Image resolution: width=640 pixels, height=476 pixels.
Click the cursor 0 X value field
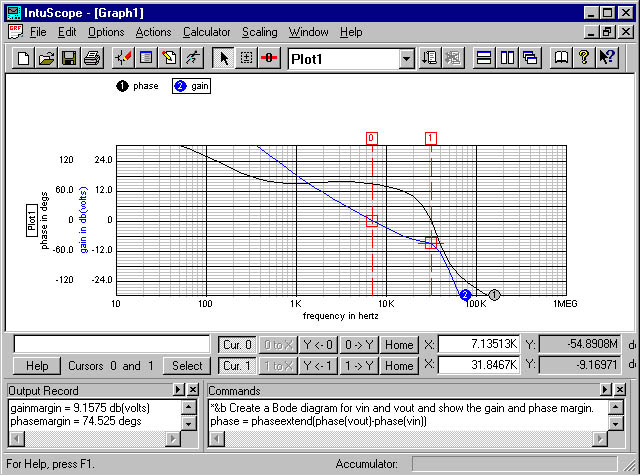tap(479, 344)
